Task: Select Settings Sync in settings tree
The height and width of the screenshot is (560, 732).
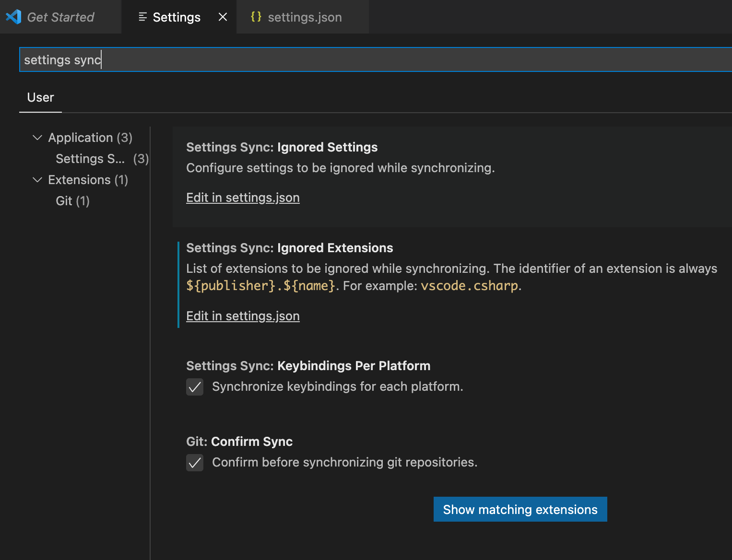Action: tap(90, 159)
